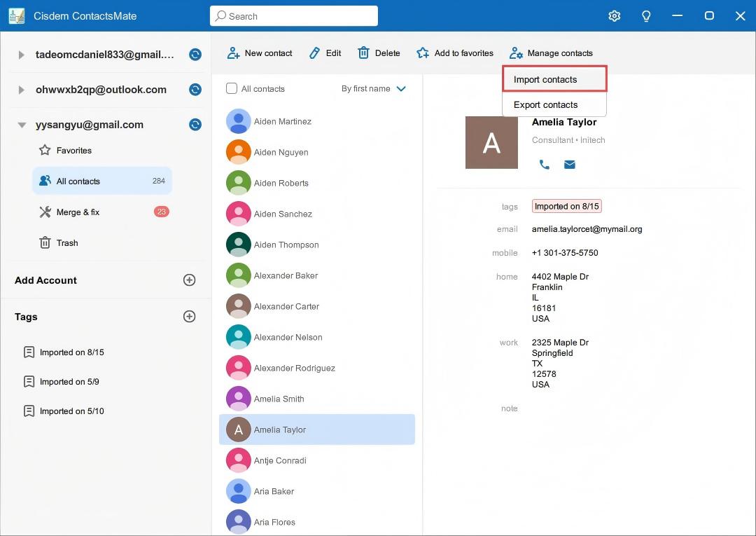Select the New contact icon
756x536 pixels.
[232, 53]
